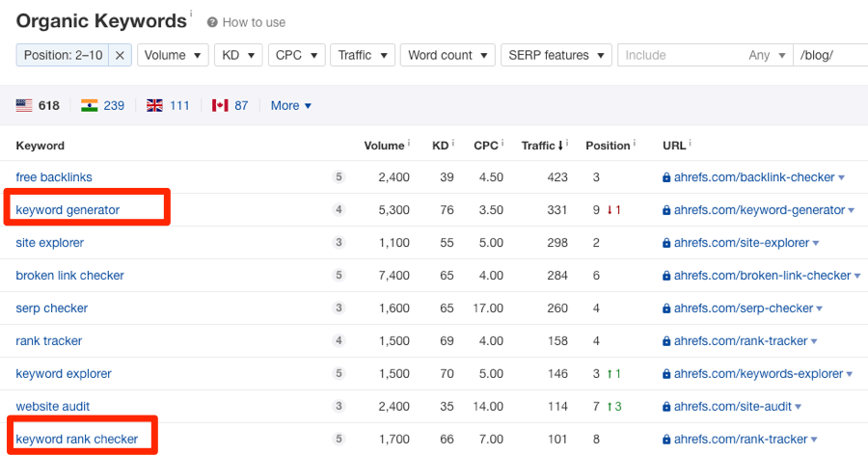Click the lock icon beside the backlink-checker URL
The image size is (868, 455).
click(666, 177)
